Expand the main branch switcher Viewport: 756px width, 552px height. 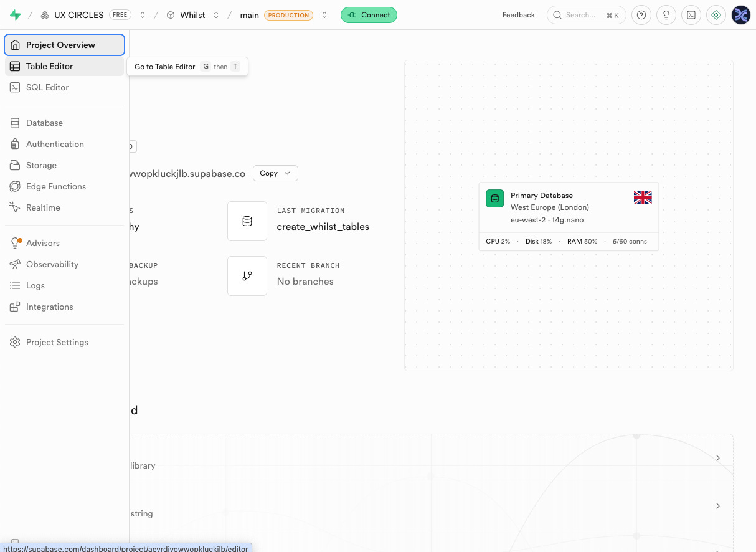coord(324,15)
